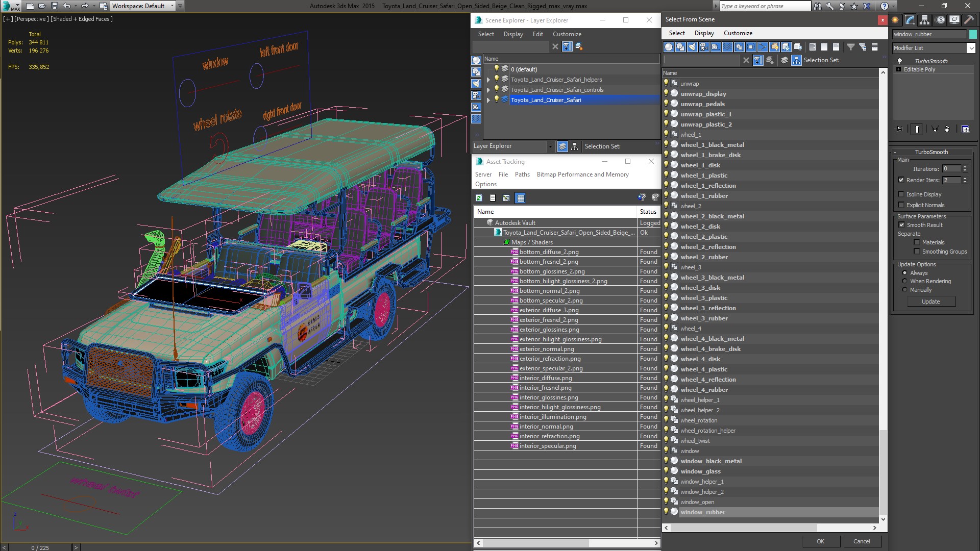
Task: Open the Display panel tab
Action: coord(954,20)
